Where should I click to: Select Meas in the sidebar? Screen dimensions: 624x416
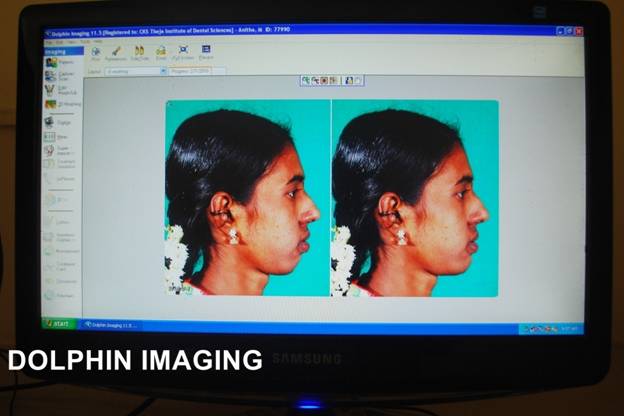click(x=56, y=137)
